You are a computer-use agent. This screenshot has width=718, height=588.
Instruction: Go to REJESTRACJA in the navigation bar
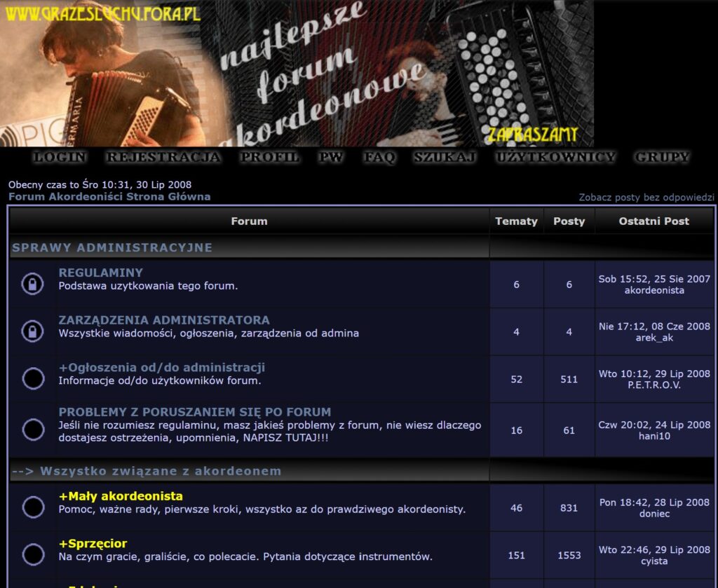tap(163, 158)
